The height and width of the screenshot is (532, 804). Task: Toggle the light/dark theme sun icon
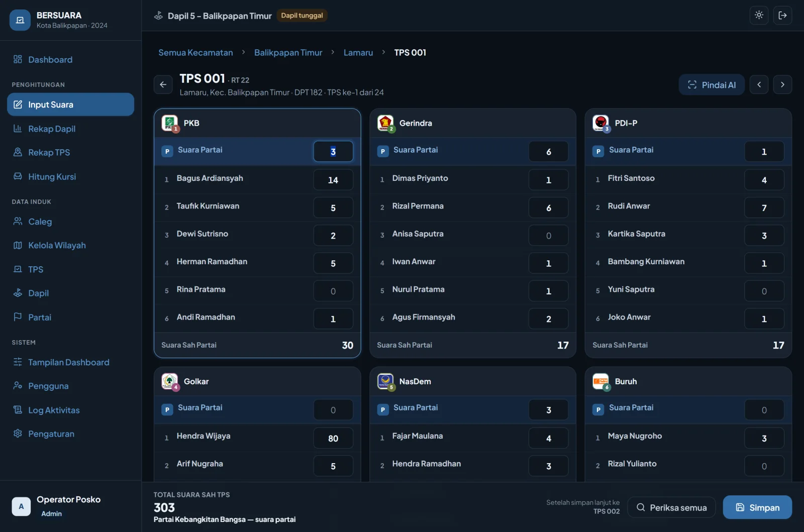click(x=759, y=15)
